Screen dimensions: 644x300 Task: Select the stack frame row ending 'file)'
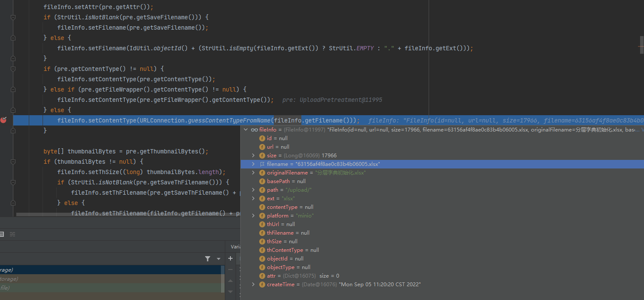point(112,288)
